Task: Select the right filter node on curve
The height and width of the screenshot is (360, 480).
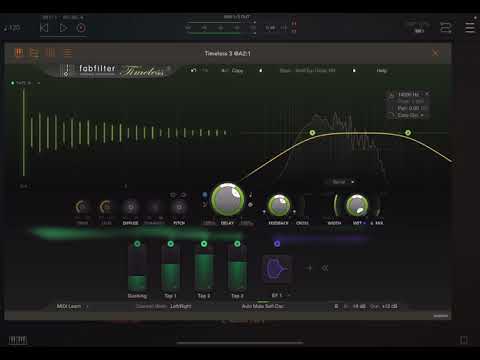Action: [408, 133]
